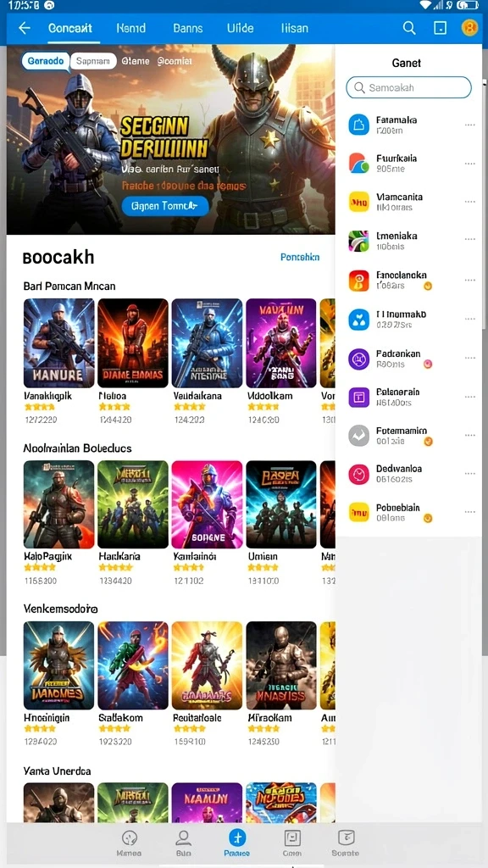488x868 pixels.
Task: Open the Pontehkn link beside Boocakh
Action: (300, 257)
